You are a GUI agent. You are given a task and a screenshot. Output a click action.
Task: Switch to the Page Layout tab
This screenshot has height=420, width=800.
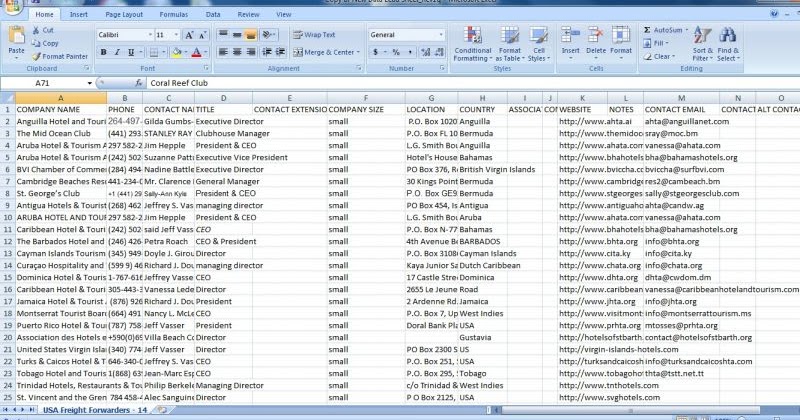(x=124, y=14)
